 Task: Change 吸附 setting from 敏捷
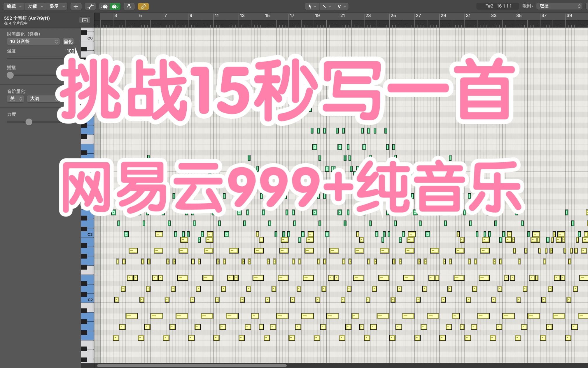coord(559,6)
